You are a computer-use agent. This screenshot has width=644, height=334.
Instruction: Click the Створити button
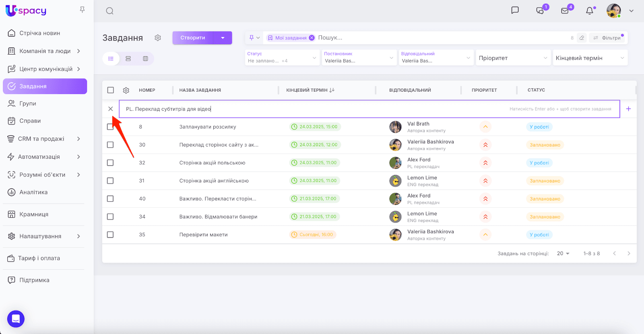pyautogui.click(x=193, y=38)
